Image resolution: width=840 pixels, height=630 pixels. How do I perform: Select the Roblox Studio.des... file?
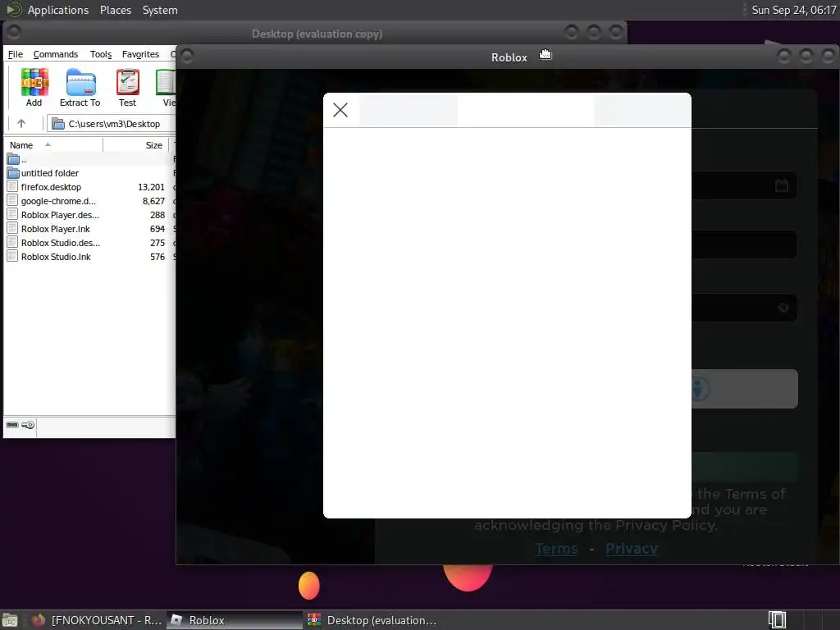tap(90, 243)
